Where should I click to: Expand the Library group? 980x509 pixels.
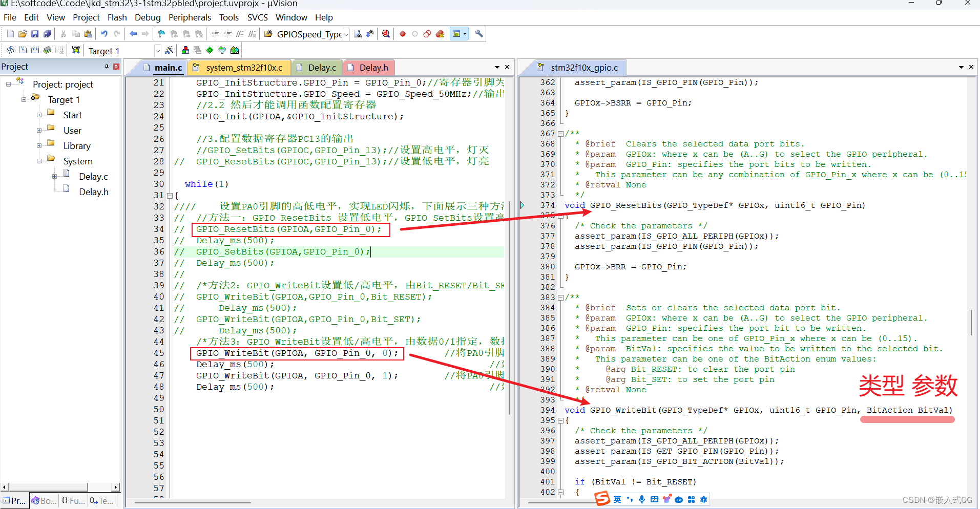[39, 146]
